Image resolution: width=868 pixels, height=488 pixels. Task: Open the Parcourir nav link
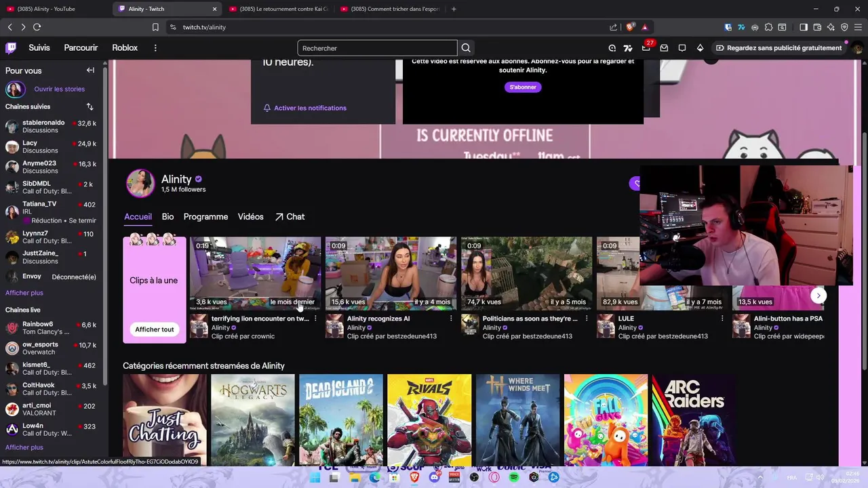pyautogui.click(x=81, y=48)
